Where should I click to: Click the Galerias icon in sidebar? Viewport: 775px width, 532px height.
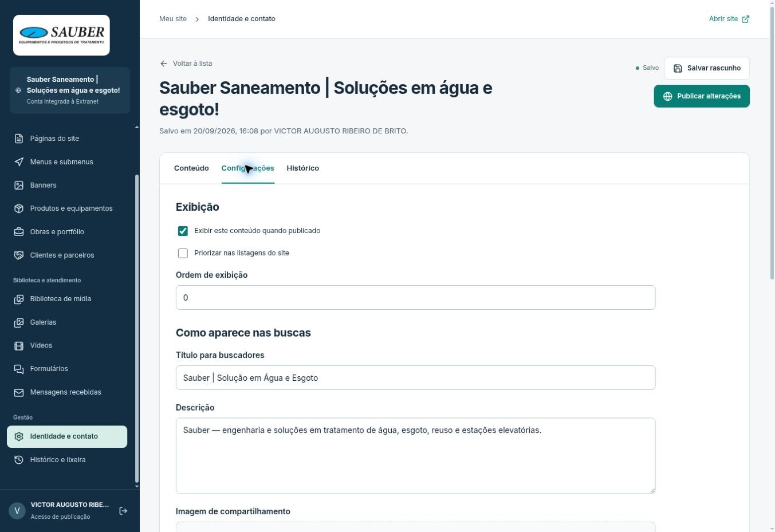click(19, 322)
